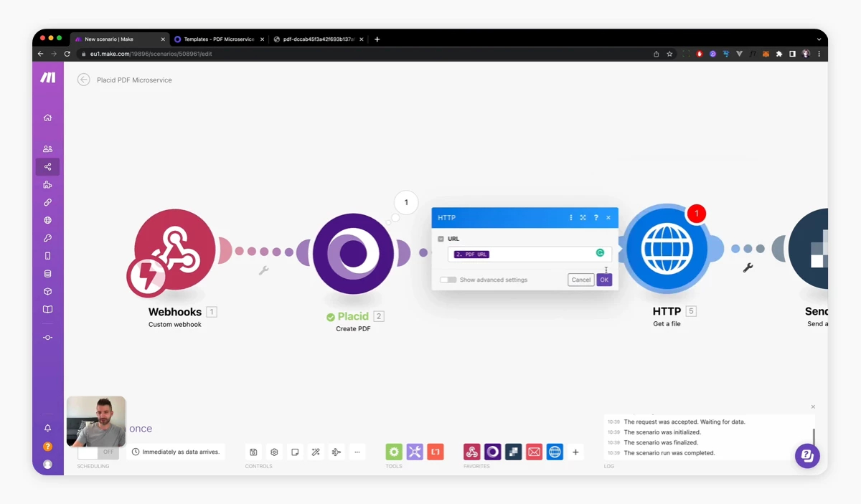This screenshot has width=861, height=504.
Task: Switch to 'Templates - PDF Microservice' tab
Action: [219, 39]
